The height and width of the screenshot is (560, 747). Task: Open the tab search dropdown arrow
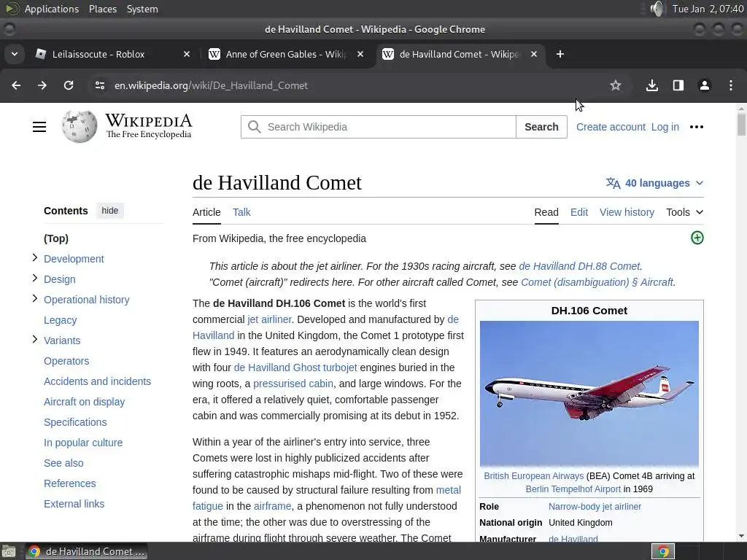[15, 54]
